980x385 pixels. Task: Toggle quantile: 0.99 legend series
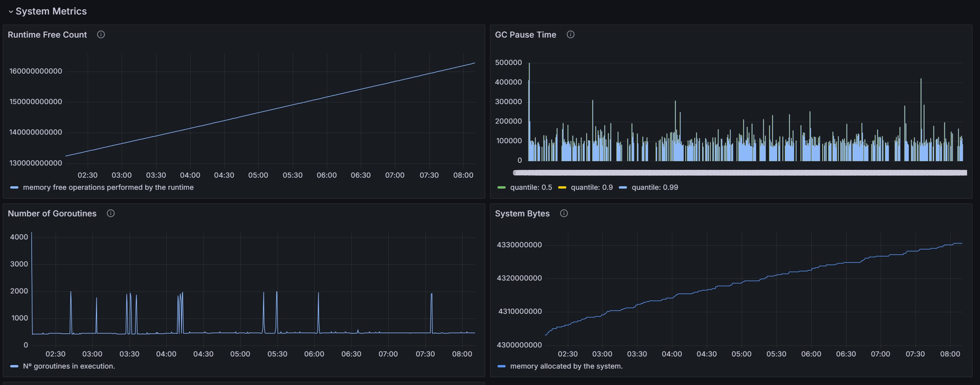tap(655, 187)
